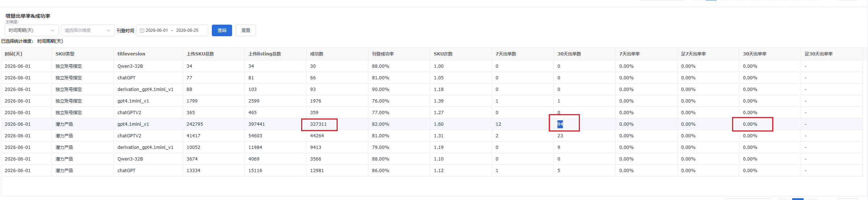The image size is (868, 200).
Task: Click the 刊登成功率 value 86.00%
Action: coord(381,171)
